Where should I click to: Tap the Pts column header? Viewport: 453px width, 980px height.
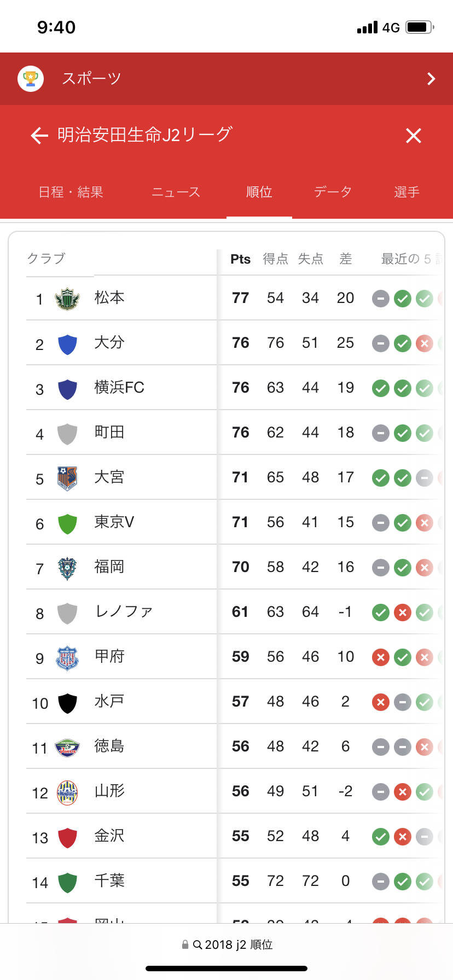coord(240,259)
